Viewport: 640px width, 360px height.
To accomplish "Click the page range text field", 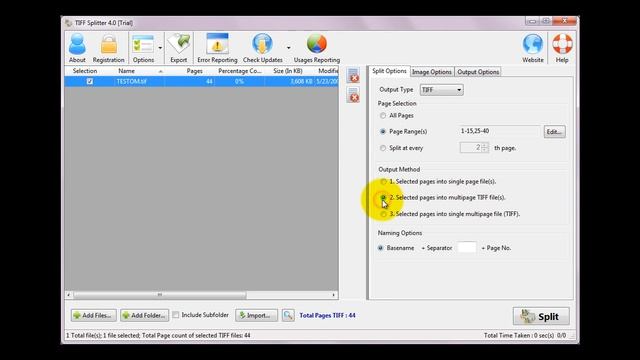I will 499,131.
